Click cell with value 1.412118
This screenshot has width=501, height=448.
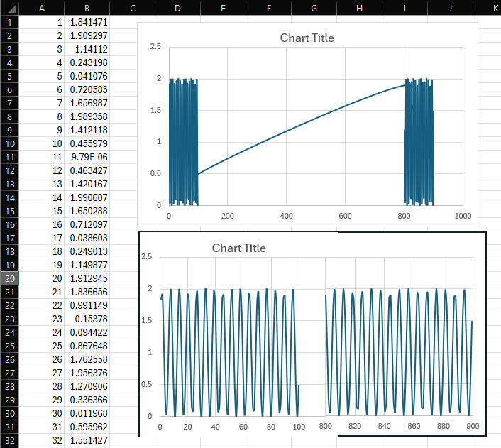pyautogui.click(x=87, y=130)
